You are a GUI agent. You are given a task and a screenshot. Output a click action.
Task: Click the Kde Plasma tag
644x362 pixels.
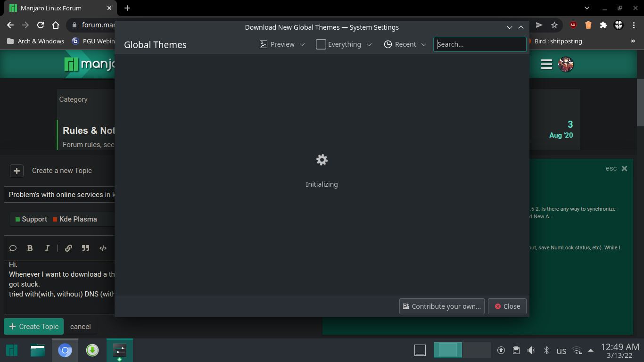tap(74, 219)
